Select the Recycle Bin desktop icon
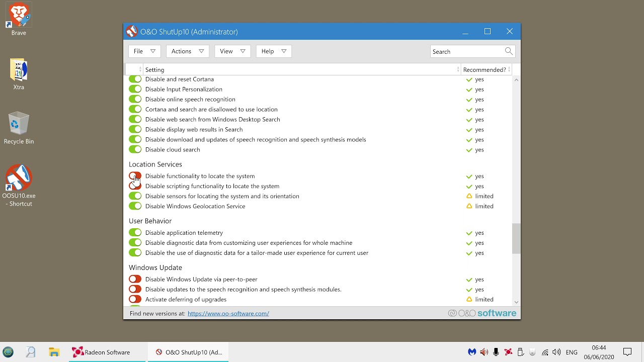 click(x=19, y=128)
